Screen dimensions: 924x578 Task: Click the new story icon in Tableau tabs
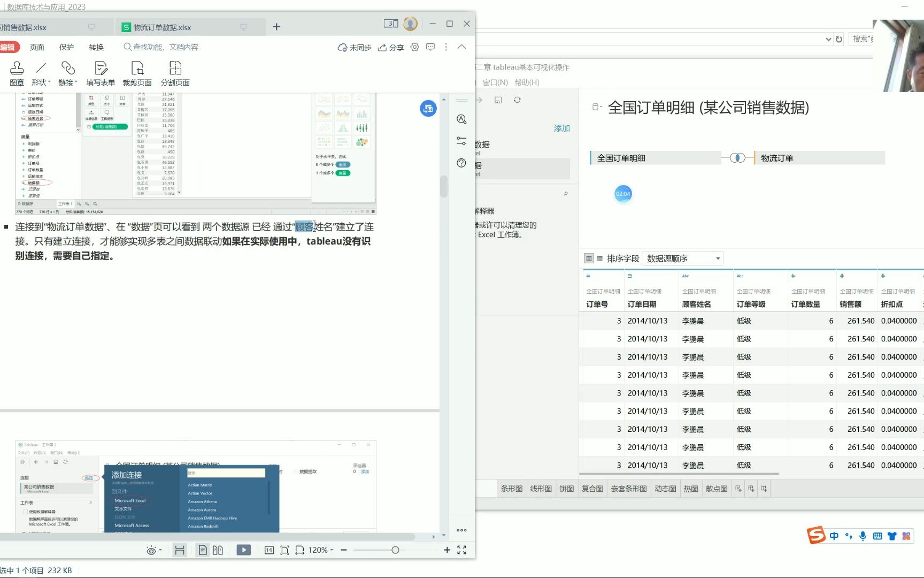click(764, 489)
